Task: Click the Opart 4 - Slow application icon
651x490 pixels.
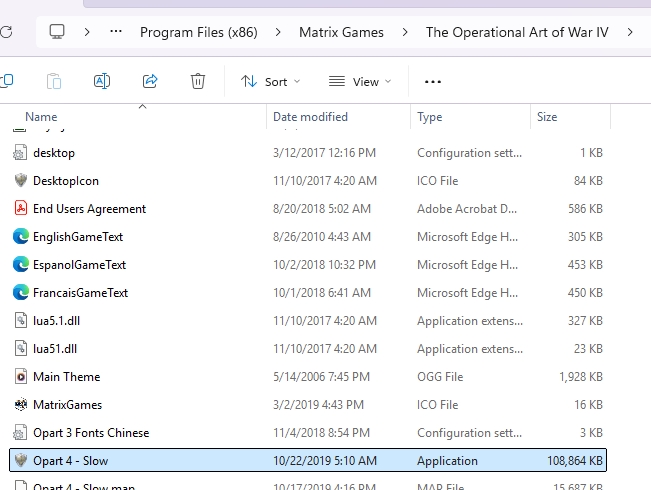Action: [x=21, y=461]
